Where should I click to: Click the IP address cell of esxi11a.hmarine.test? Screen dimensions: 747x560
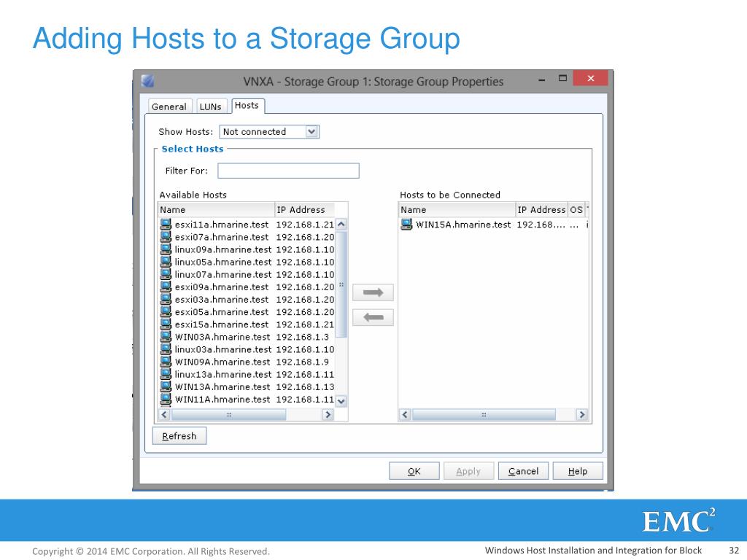pyautogui.click(x=305, y=225)
